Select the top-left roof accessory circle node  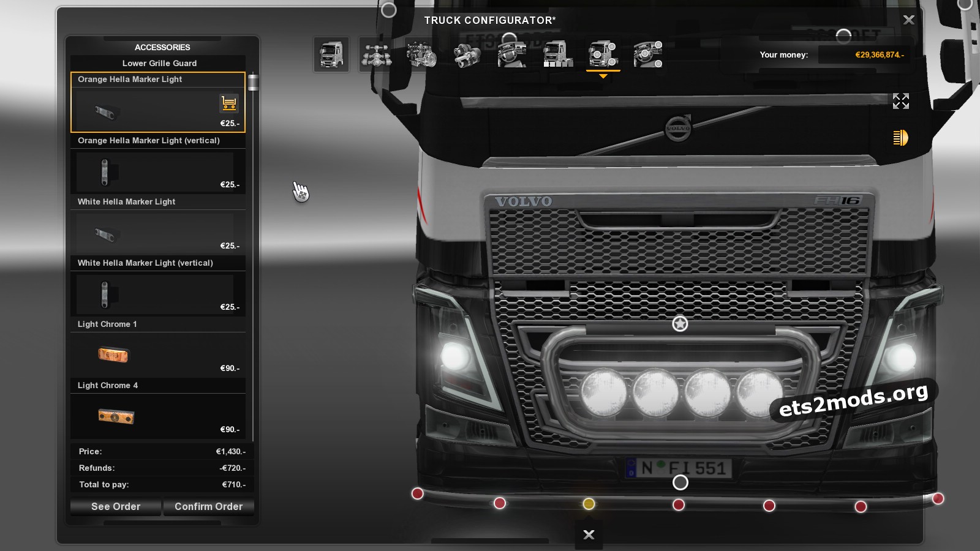[389, 10]
